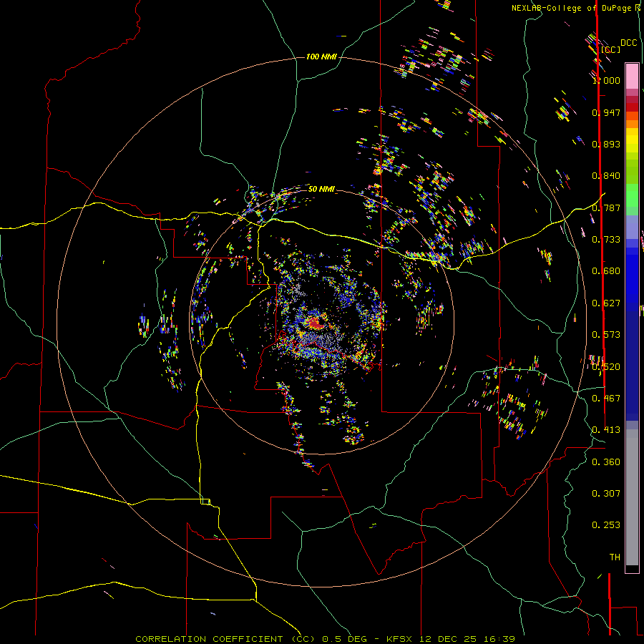
Task: Click the 0.733 scale value
Action: tap(606, 240)
